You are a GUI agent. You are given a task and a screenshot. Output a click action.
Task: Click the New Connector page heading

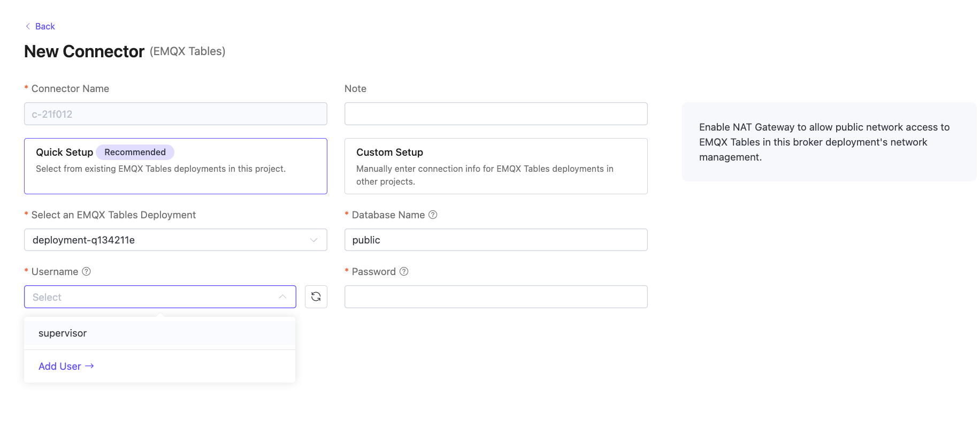pyautogui.click(x=84, y=51)
